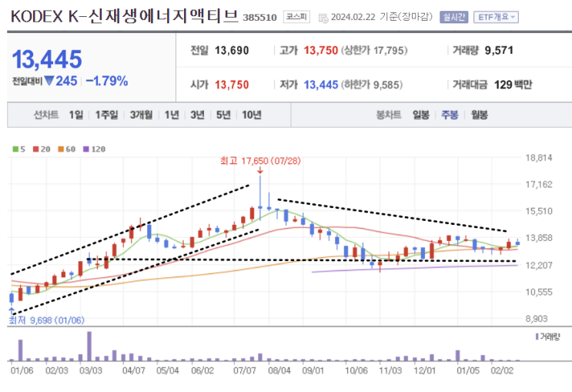Select the 1일 line chart tab
572x392 pixels.
[x=76, y=115]
